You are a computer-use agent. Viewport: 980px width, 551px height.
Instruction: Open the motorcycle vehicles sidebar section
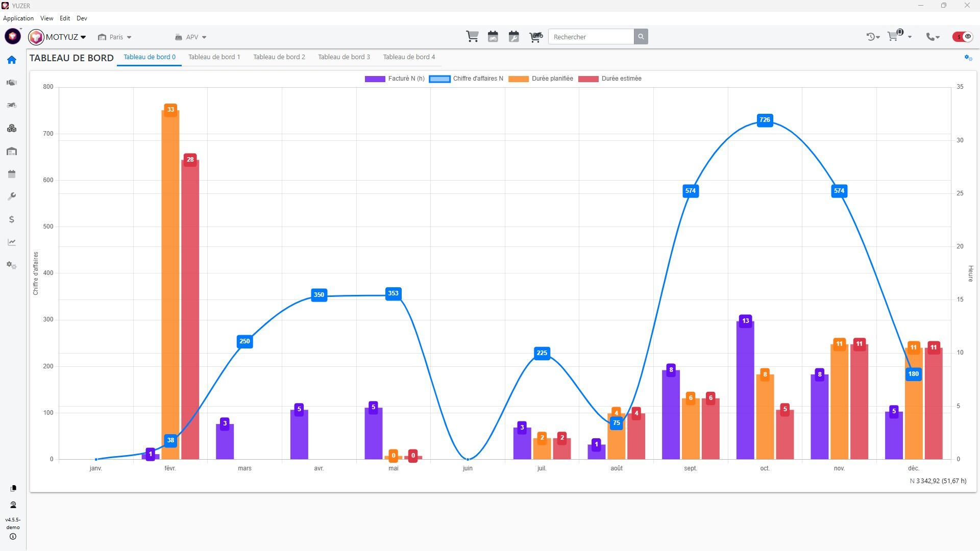[x=12, y=106]
